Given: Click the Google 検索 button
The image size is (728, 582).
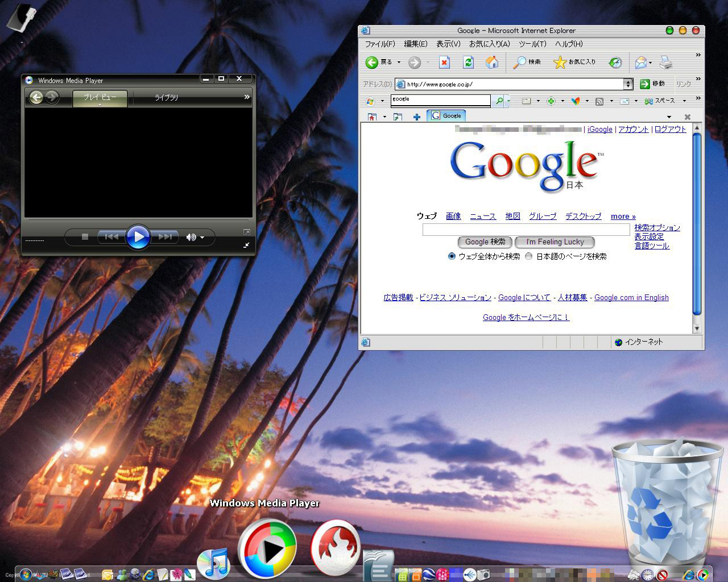Looking at the screenshot, I should coord(485,242).
